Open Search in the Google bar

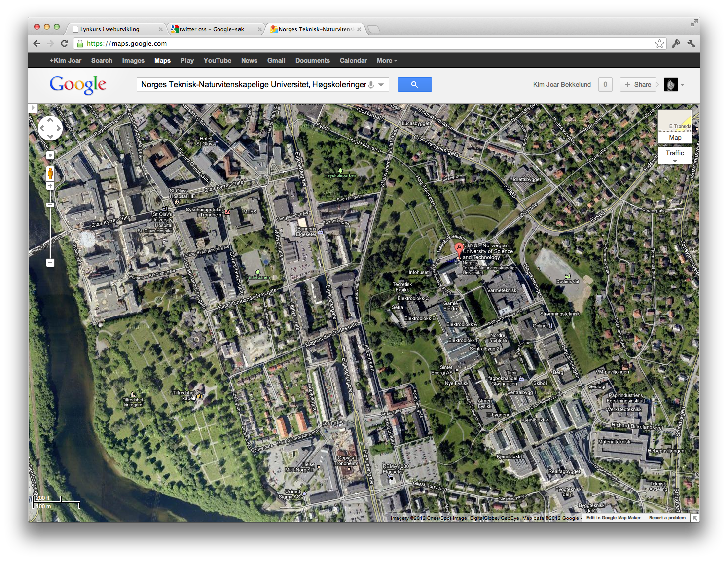(102, 60)
